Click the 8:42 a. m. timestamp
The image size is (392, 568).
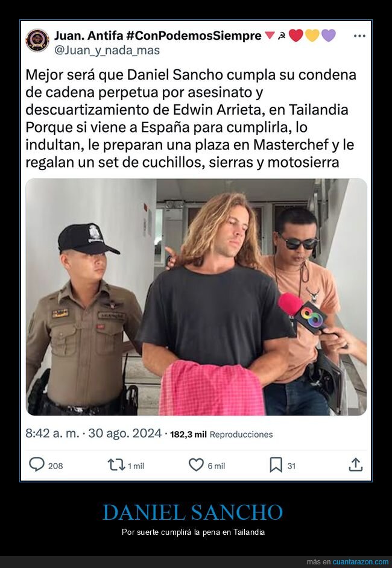pos(52,434)
